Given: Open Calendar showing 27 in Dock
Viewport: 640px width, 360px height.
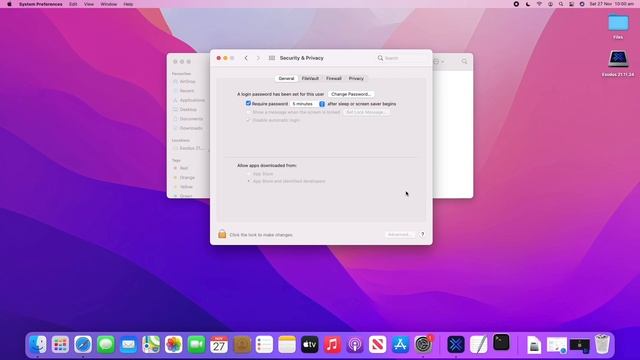Looking at the screenshot, I should pos(219,344).
